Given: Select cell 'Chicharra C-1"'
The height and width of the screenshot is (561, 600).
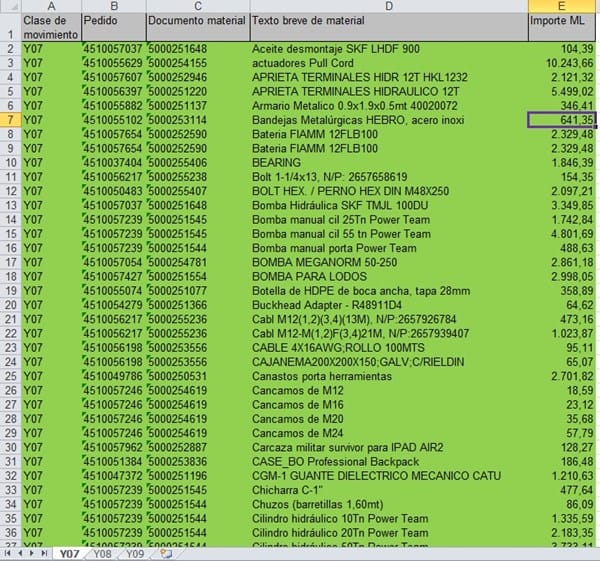Looking at the screenshot, I should (x=389, y=490).
